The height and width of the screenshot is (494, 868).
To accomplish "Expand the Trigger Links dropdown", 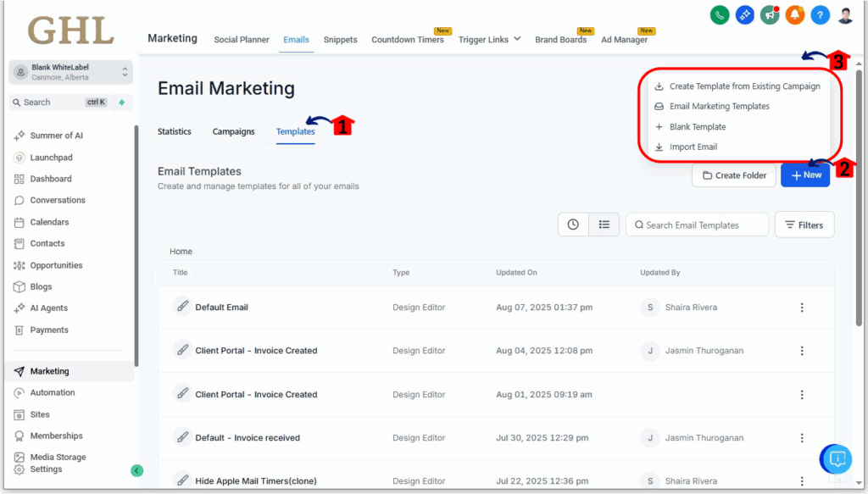I will tap(489, 39).
